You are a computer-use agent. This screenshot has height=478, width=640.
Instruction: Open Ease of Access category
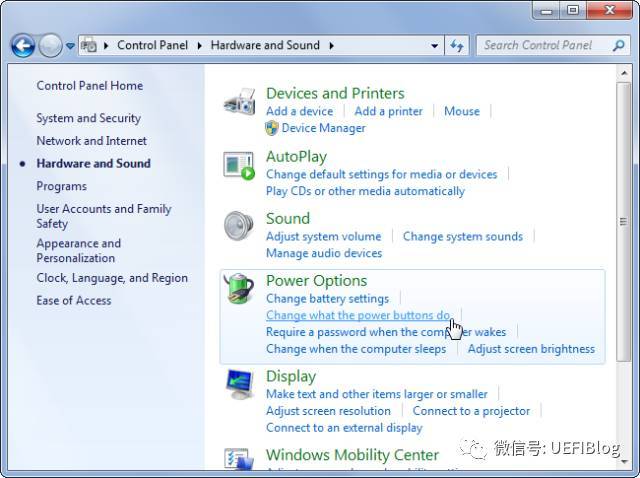[74, 301]
